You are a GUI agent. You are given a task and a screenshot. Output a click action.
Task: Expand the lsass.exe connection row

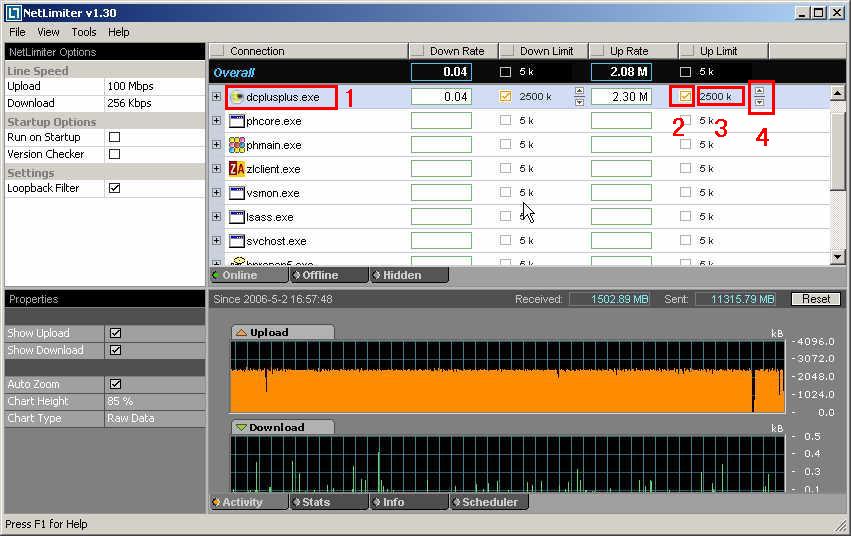[x=217, y=216]
